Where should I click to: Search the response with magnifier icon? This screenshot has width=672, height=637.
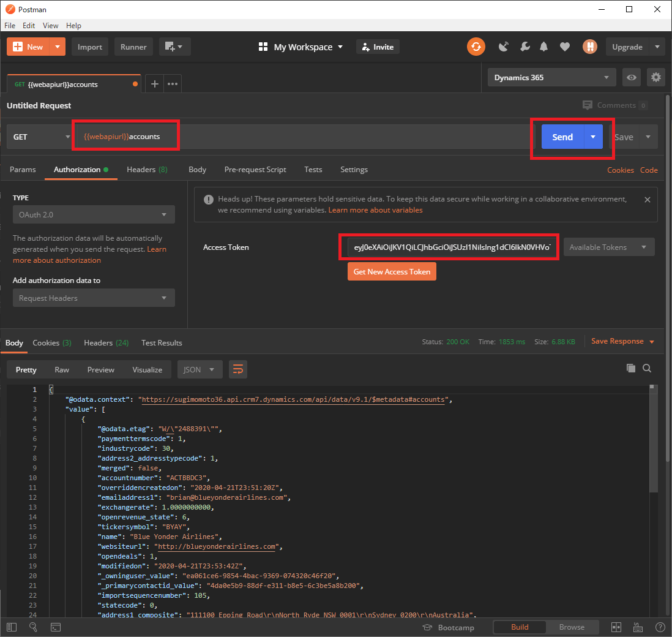[647, 368]
